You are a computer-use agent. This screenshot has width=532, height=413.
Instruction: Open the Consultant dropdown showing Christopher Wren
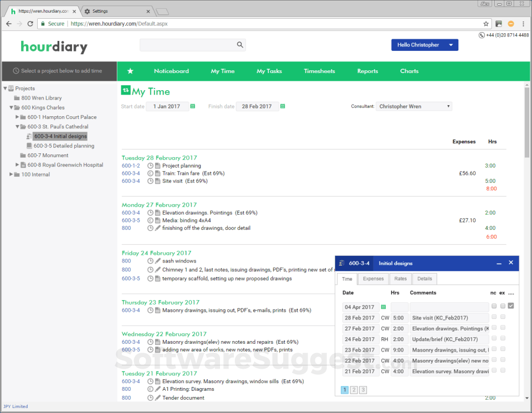(x=414, y=106)
